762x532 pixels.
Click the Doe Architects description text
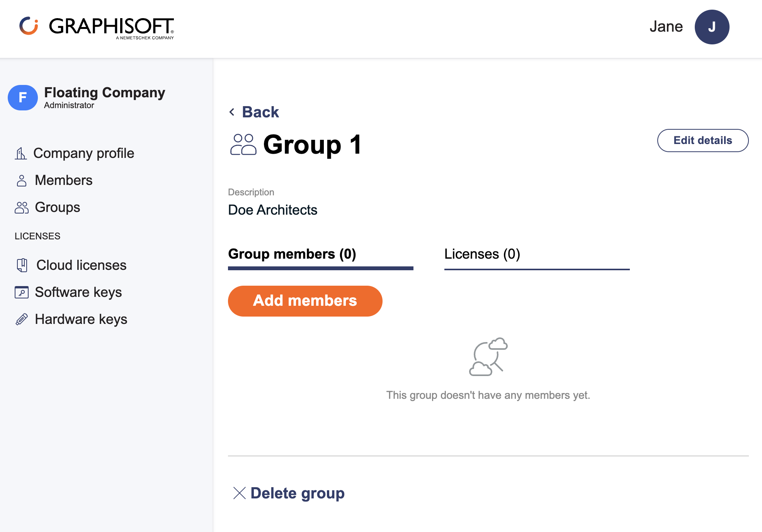coord(272,210)
